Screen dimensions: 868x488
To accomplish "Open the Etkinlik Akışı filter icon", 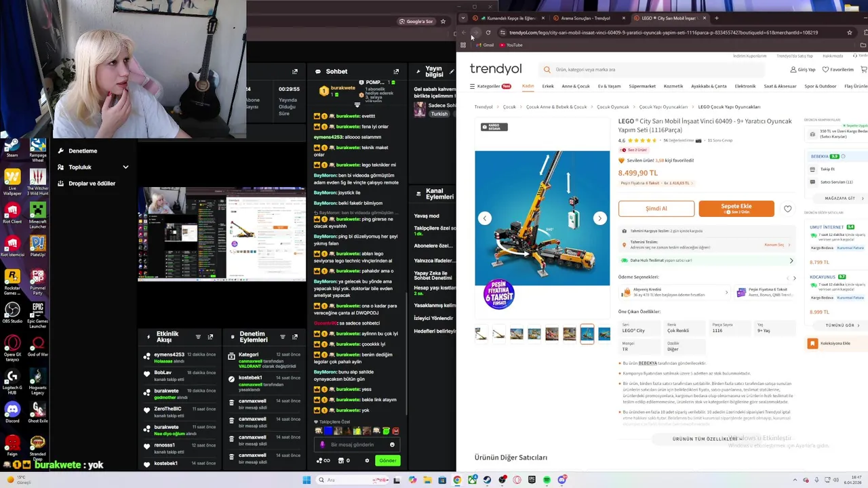I will click(x=198, y=337).
